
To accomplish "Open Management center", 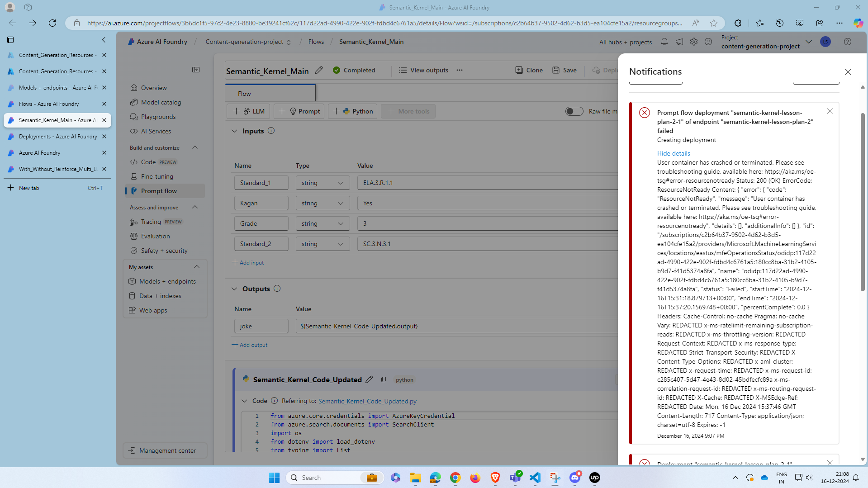I will coord(165,450).
